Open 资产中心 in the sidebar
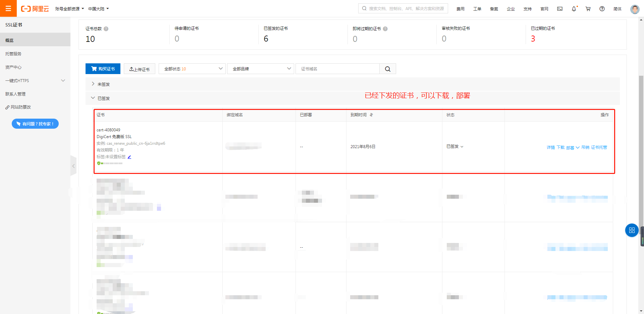This screenshot has height=314, width=644. point(13,67)
